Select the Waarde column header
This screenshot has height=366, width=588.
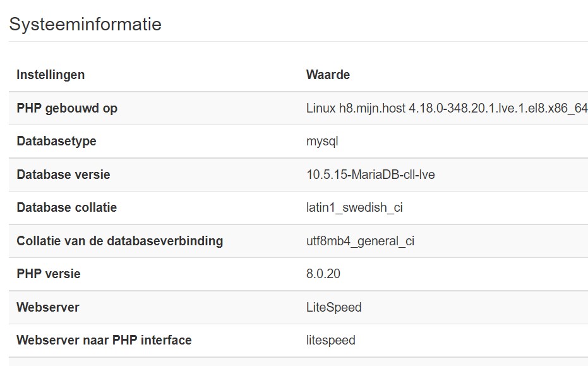[328, 75]
